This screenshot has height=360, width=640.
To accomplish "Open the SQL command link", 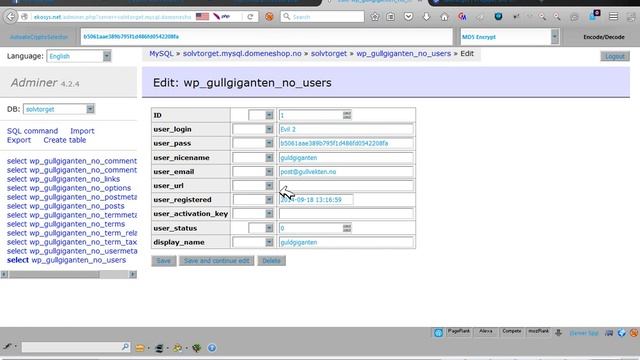I will (x=32, y=131).
